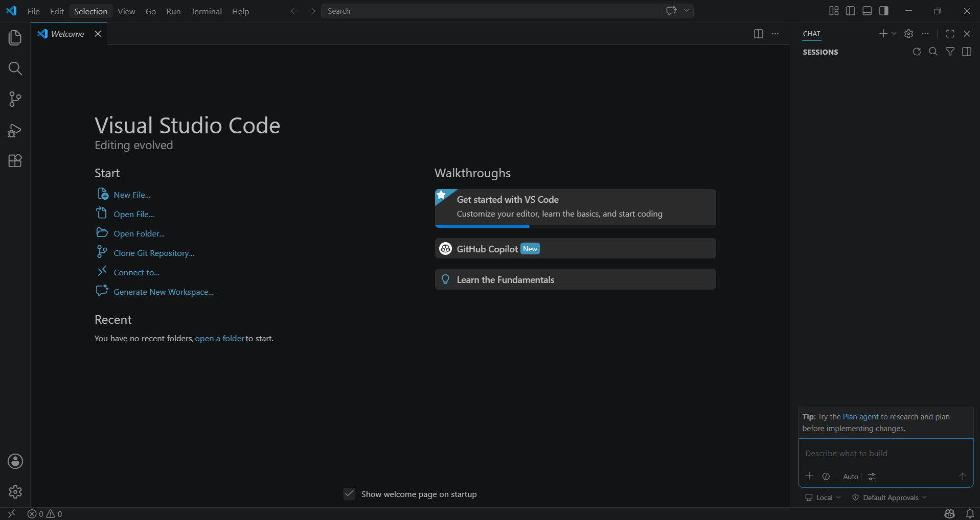Click Generate New Workspace... link

tap(164, 292)
